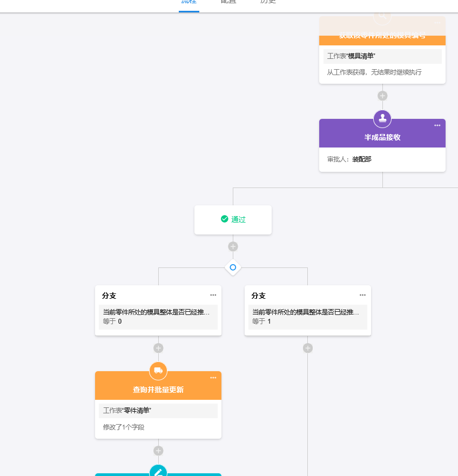Click the green check icon beside 通过
This screenshot has width=458, height=476.
click(x=225, y=219)
